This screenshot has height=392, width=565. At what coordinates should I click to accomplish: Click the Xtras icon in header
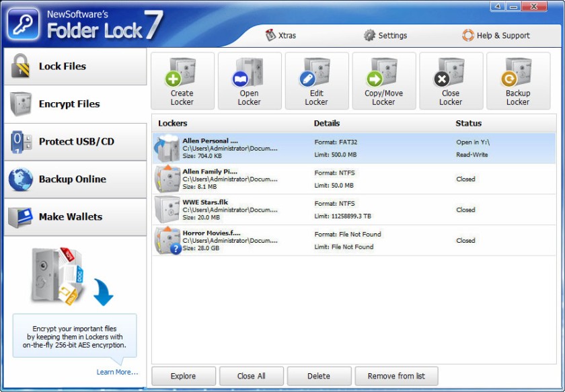270,35
